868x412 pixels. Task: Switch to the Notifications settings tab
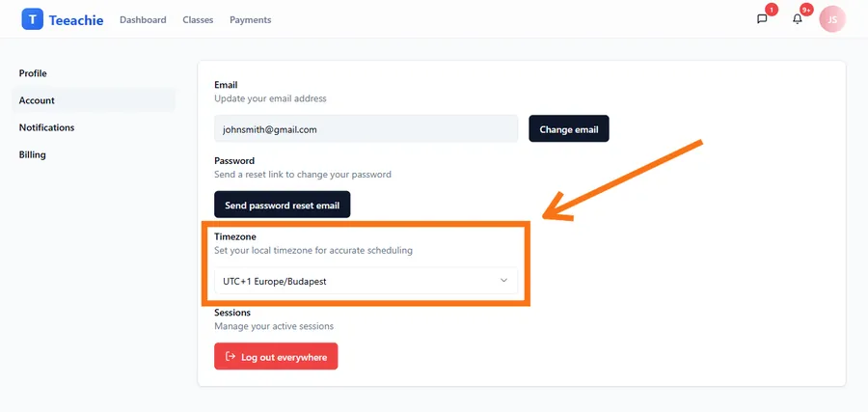click(x=46, y=127)
